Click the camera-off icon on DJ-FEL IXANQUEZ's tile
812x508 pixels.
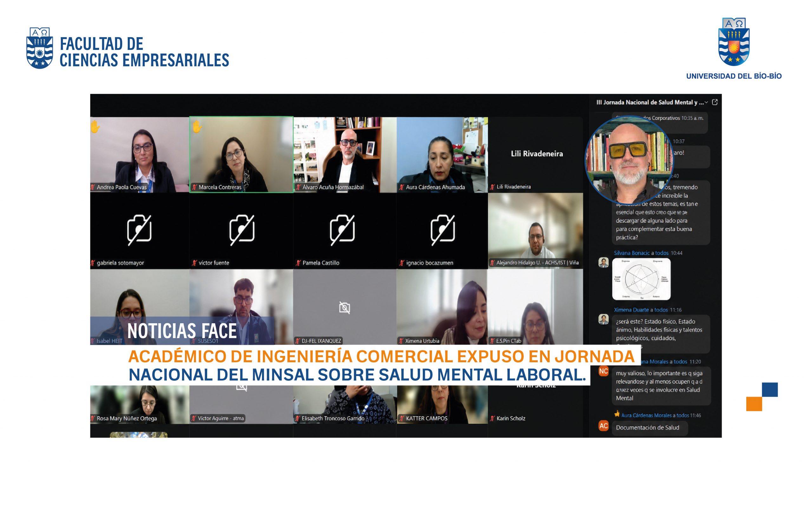coord(344,307)
